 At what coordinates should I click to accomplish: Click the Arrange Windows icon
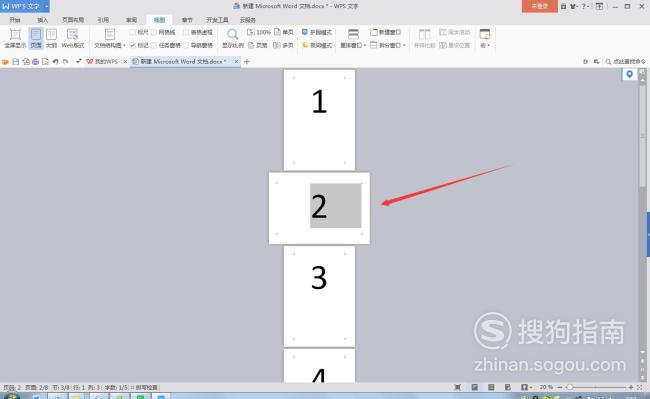353,35
